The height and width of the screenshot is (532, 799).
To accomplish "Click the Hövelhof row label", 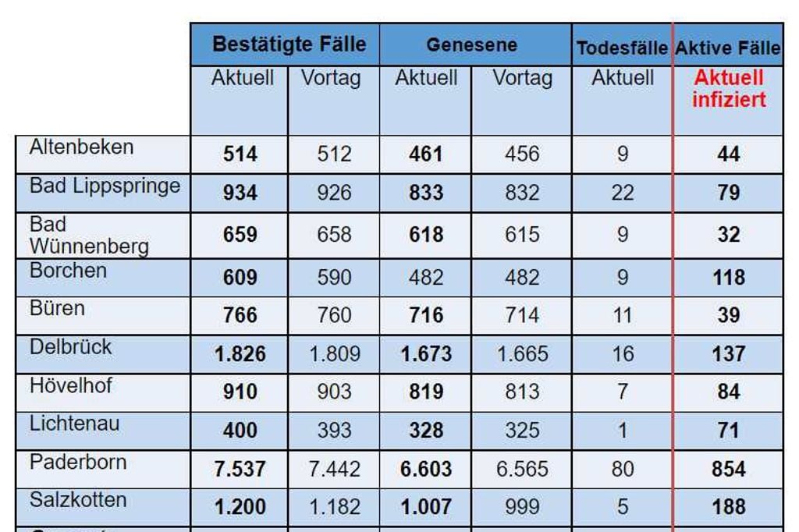I will 73,385.
